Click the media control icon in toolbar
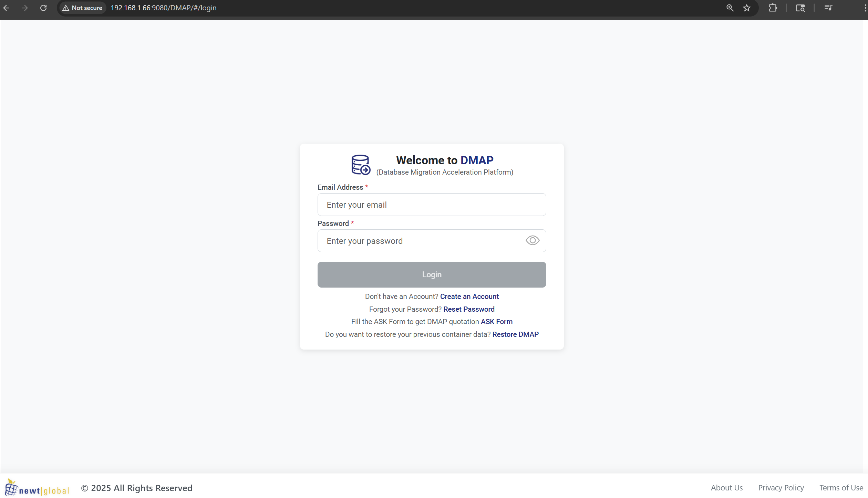 (x=828, y=8)
